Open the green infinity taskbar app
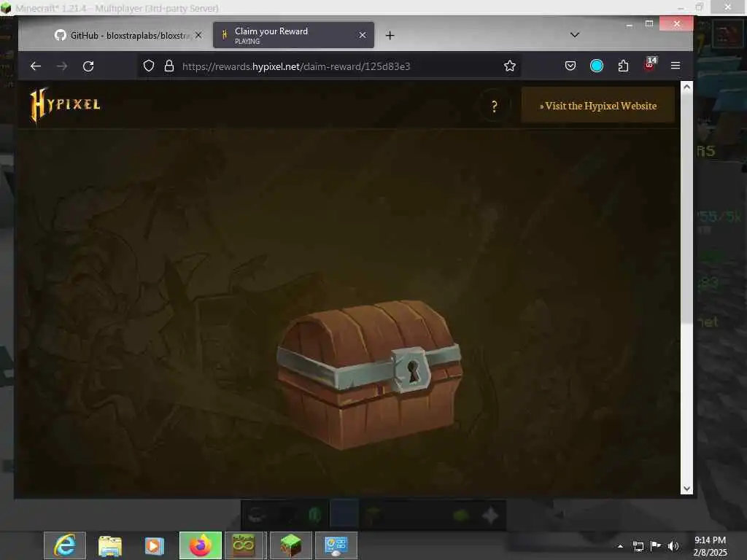 244,545
